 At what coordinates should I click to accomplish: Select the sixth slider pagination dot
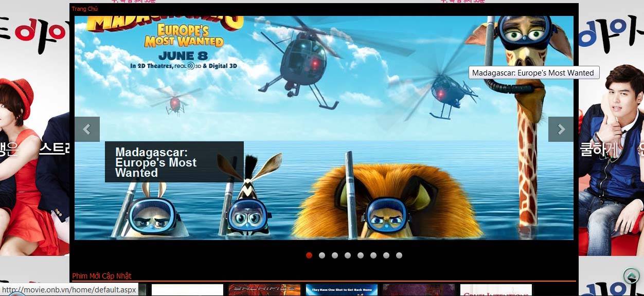click(373, 255)
